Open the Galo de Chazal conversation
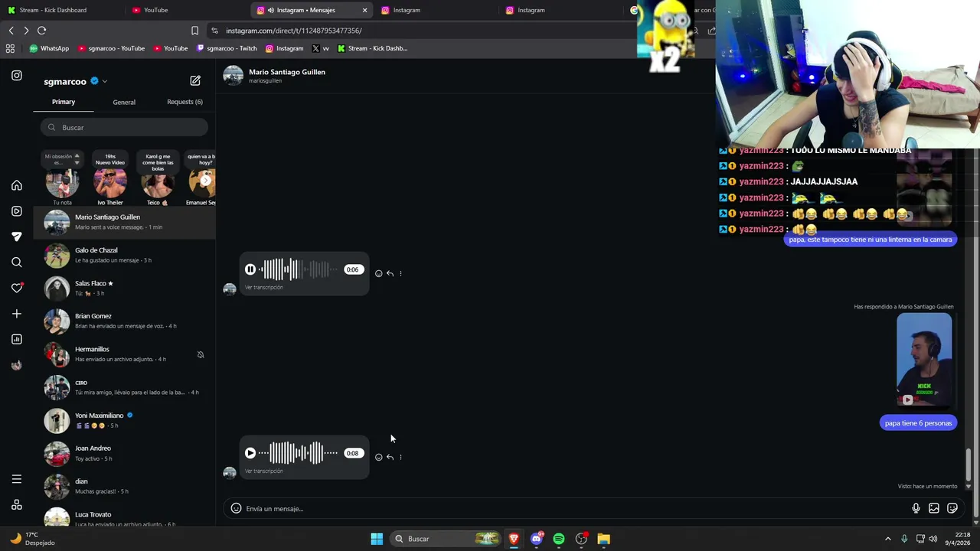This screenshot has width=980, height=551. pyautogui.click(x=124, y=255)
